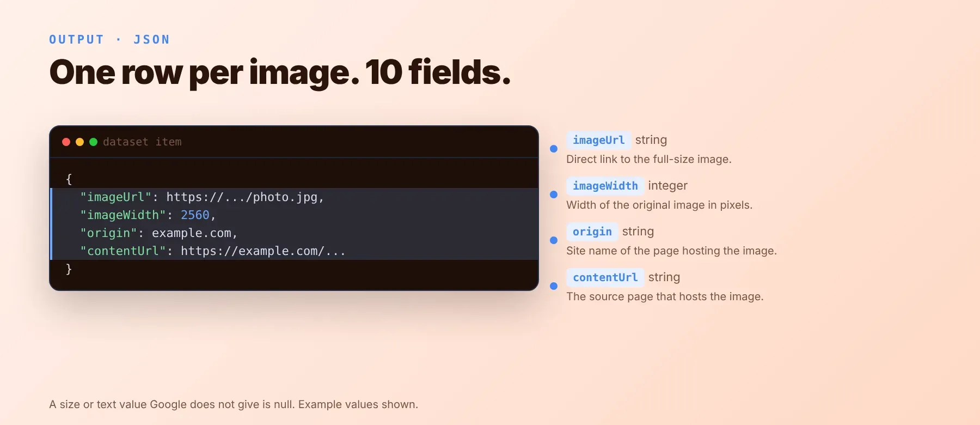Click "Width of the original image in pixels."
The height and width of the screenshot is (425, 980).
coord(659,205)
